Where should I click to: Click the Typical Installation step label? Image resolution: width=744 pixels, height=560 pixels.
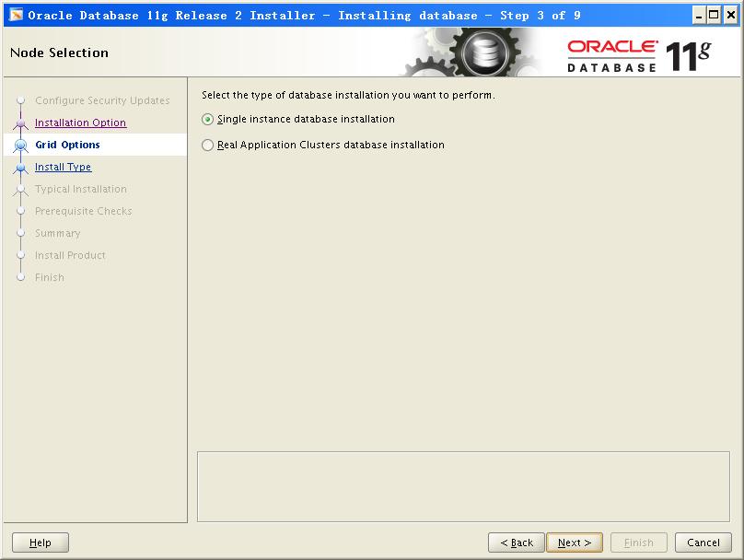(81, 189)
